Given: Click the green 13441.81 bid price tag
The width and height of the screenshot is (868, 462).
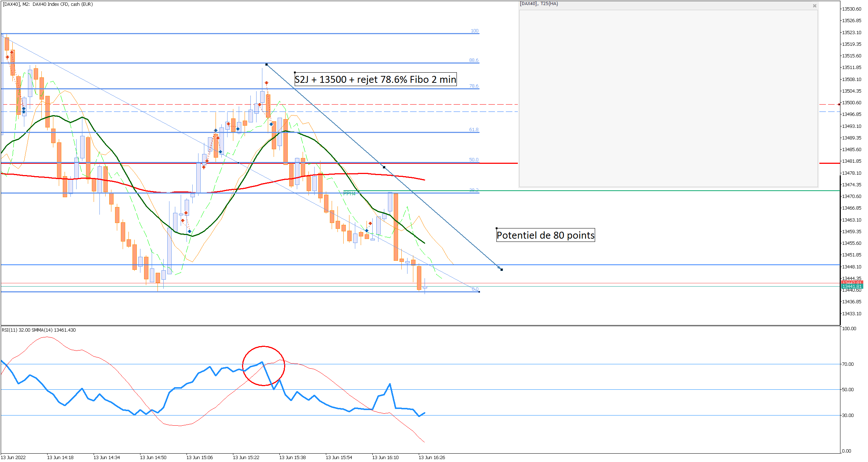Looking at the screenshot, I should [x=852, y=287].
